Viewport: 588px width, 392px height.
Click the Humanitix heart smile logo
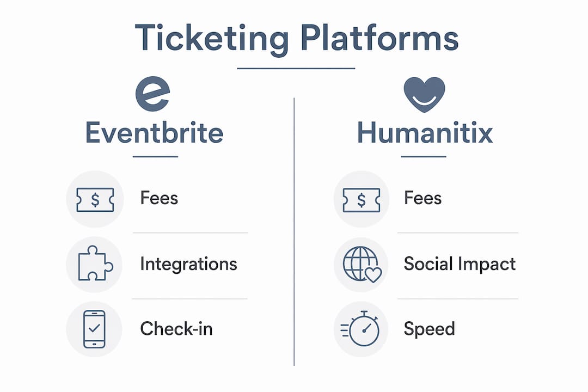(424, 94)
